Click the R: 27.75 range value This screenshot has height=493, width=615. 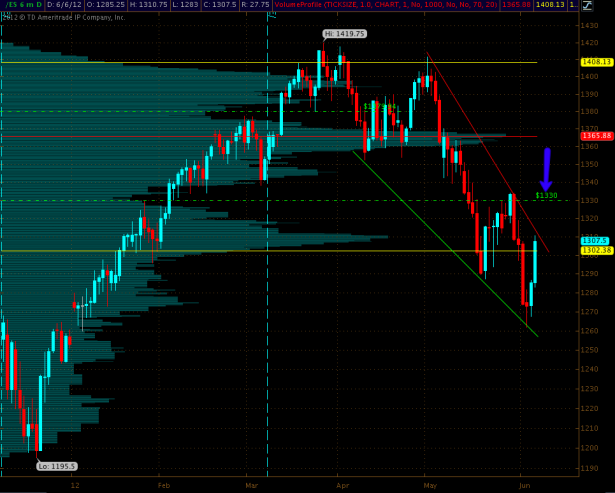click(255, 5)
